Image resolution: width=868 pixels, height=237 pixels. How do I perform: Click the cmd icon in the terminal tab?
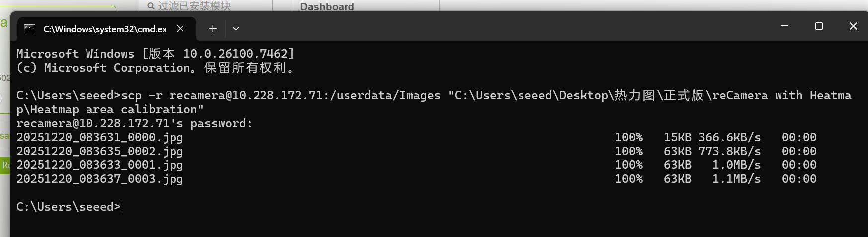coord(30,29)
